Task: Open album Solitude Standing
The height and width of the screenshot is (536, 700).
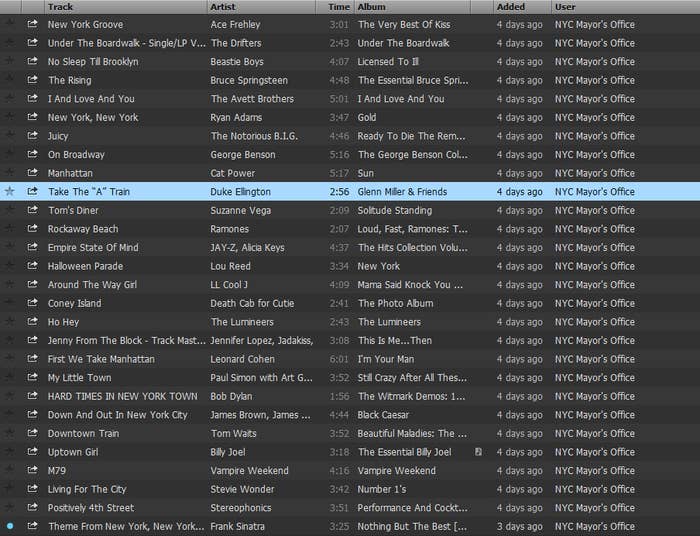Action: (x=395, y=210)
